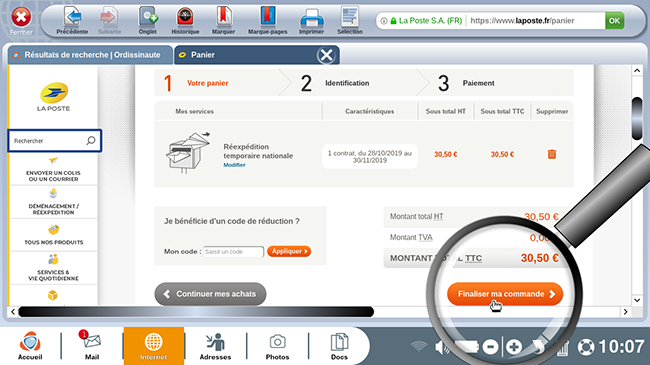Click the vertical scrollbar thumb
Viewport: 650px width, 365px height.
coord(637,119)
